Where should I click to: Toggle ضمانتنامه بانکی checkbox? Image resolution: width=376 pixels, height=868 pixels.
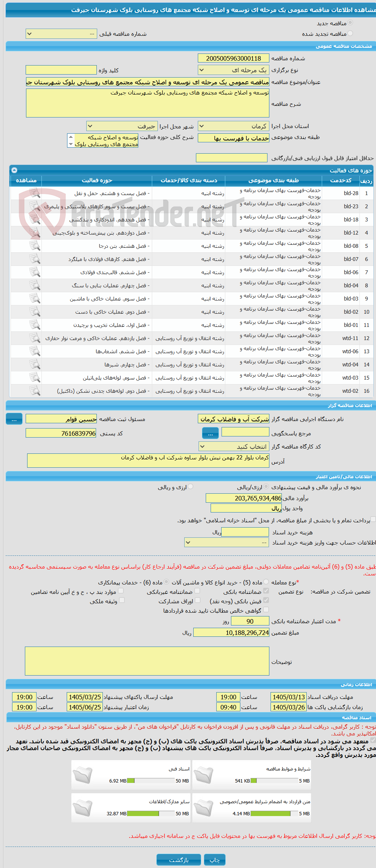(x=266, y=591)
